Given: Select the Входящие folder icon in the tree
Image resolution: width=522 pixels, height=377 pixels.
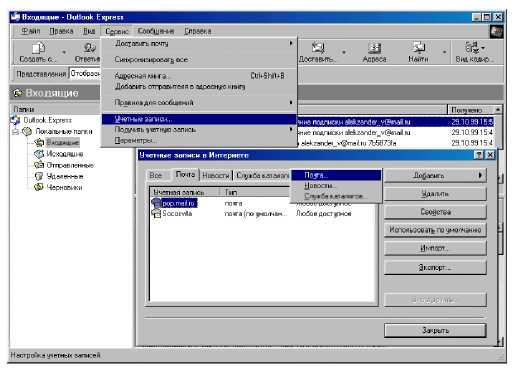Looking at the screenshot, I should coord(39,143).
